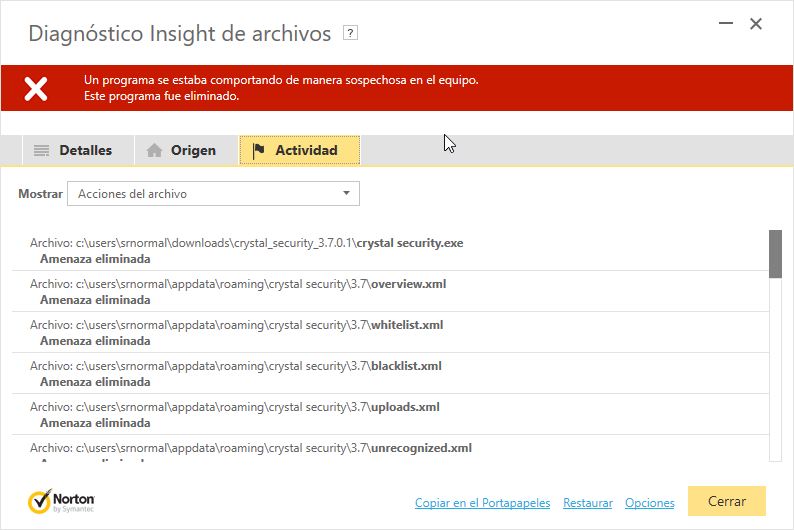The width and height of the screenshot is (794, 530).
Task: Select the uploads.xml file row
Action: tap(390, 415)
